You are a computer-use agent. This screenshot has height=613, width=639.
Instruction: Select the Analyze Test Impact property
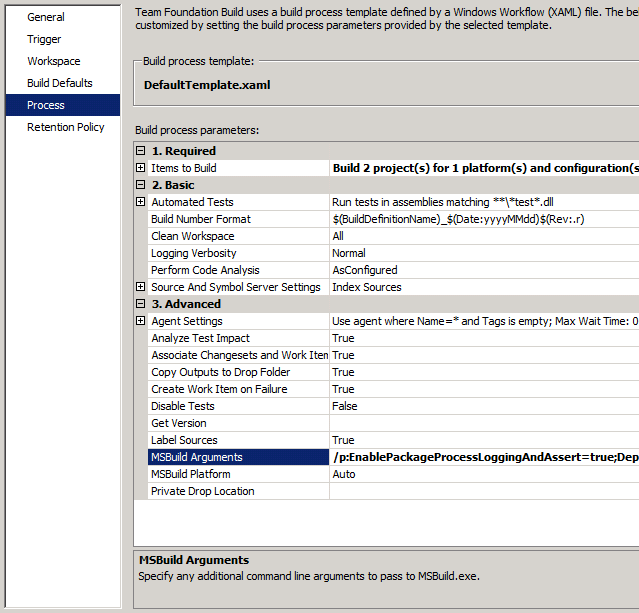(238, 338)
